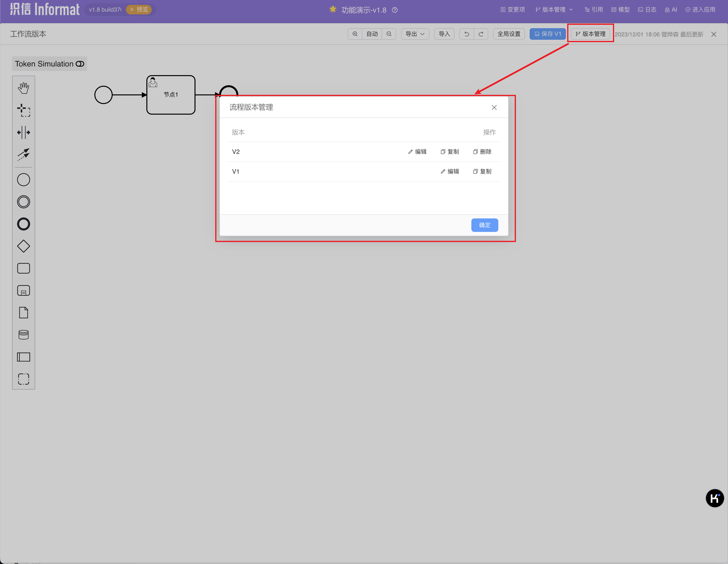728x564 pixels.
Task: Create an expanded subprocess element
Action: coord(23,290)
